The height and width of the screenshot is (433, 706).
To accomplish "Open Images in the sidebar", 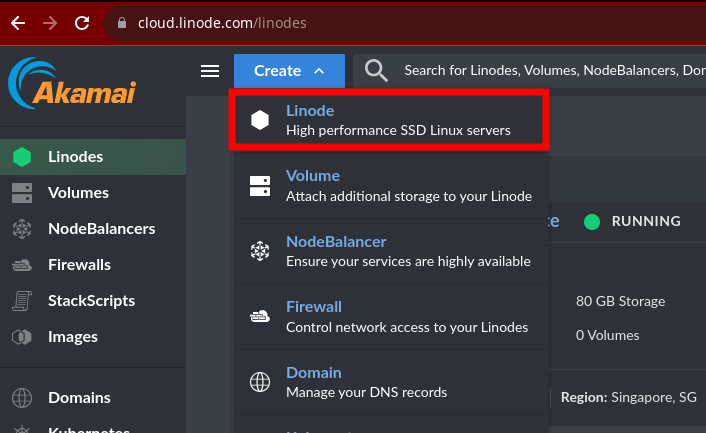I will click(x=93, y=337).
